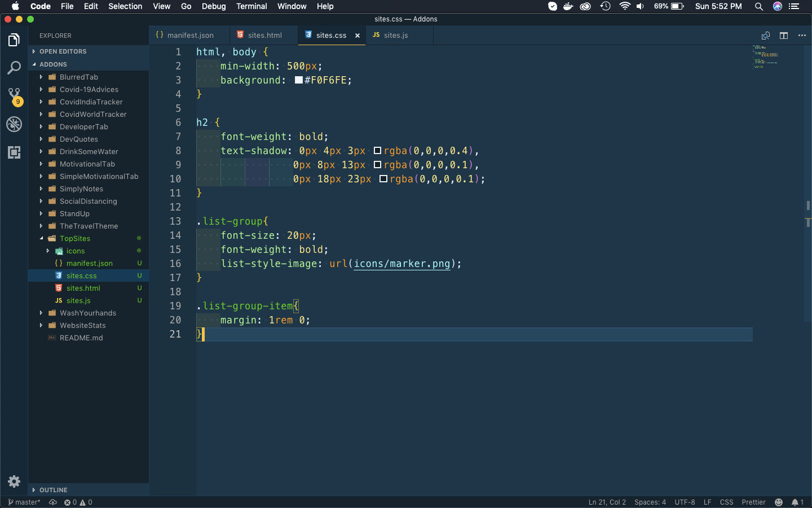Expand the icons folder
The width and height of the screenshot is (812, 508).
click(x=89, y=251)
